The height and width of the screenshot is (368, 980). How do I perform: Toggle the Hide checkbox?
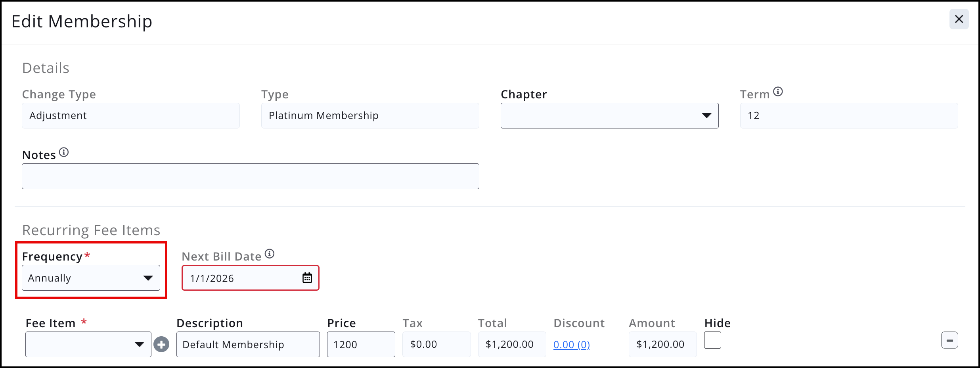(x=712, y=340)
